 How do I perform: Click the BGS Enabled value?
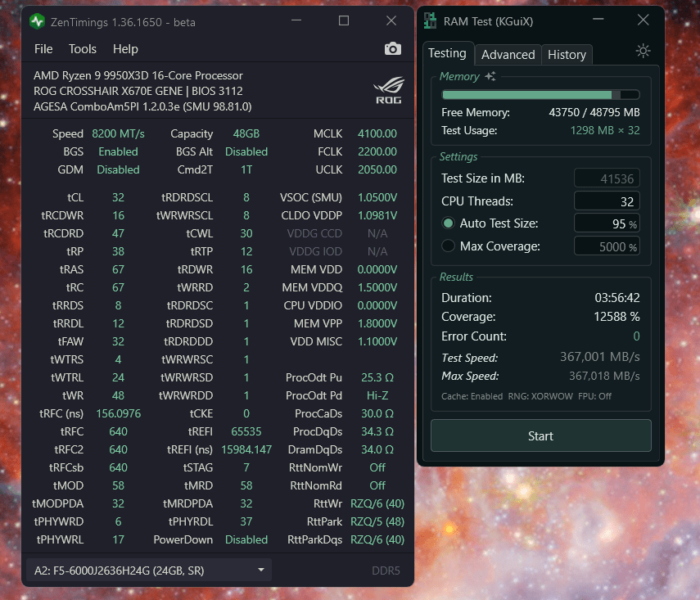(118, 151)
